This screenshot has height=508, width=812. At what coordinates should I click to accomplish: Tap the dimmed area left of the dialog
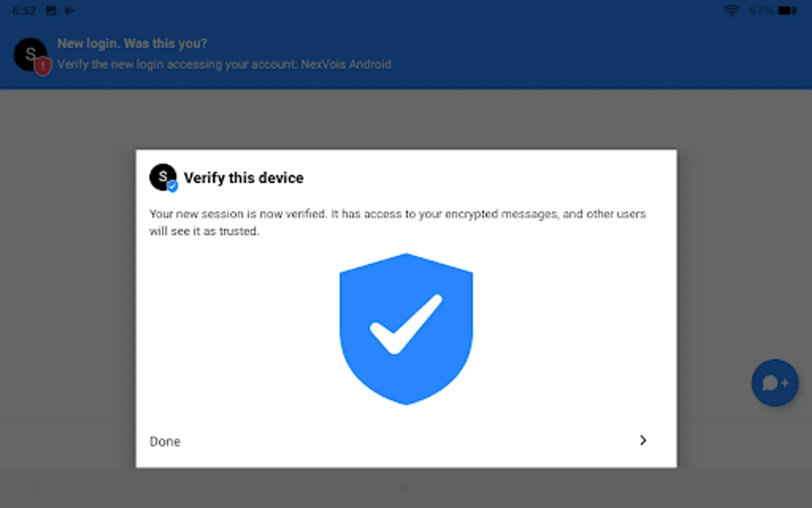68,282
